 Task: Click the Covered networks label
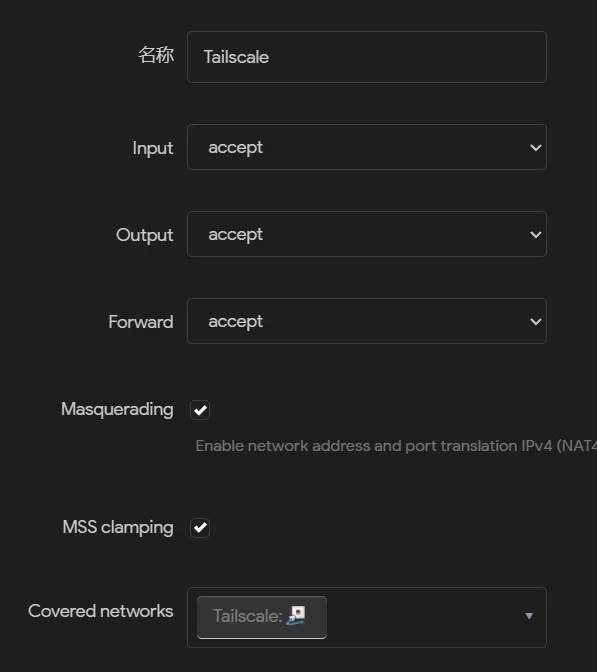(x=101, y=611)
